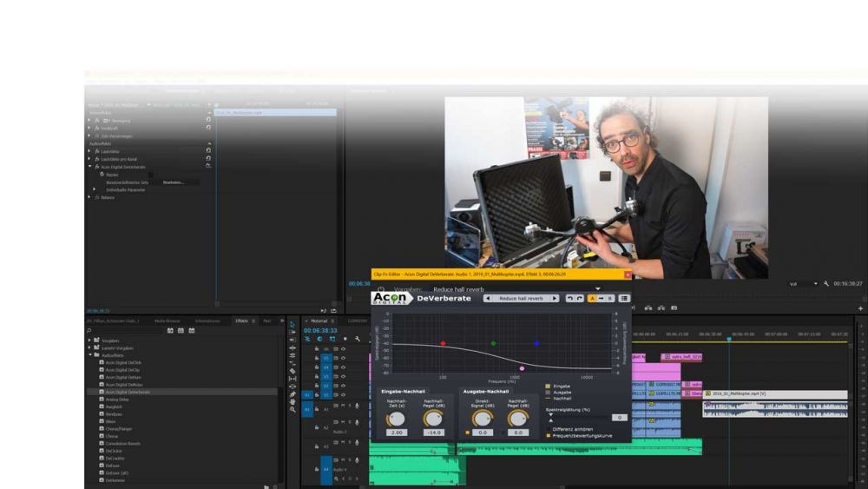
Task: Select the Pen tool in tools panel
Action: pos(293,393)
